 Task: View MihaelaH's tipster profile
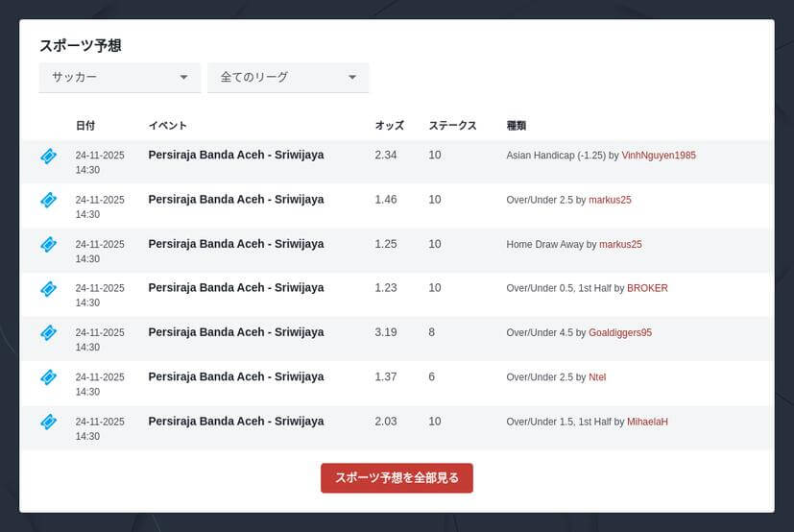pos(647,422)
